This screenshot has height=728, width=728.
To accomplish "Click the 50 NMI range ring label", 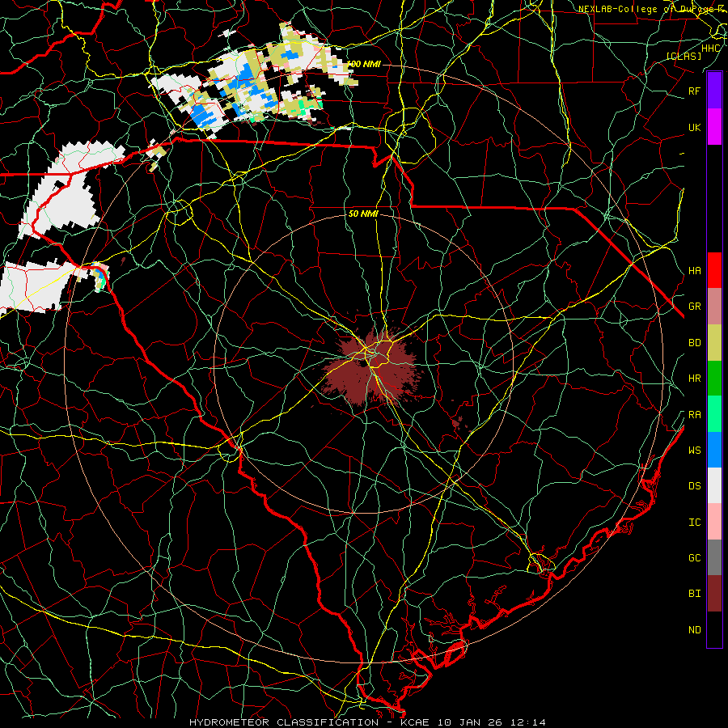I will 363,214.
